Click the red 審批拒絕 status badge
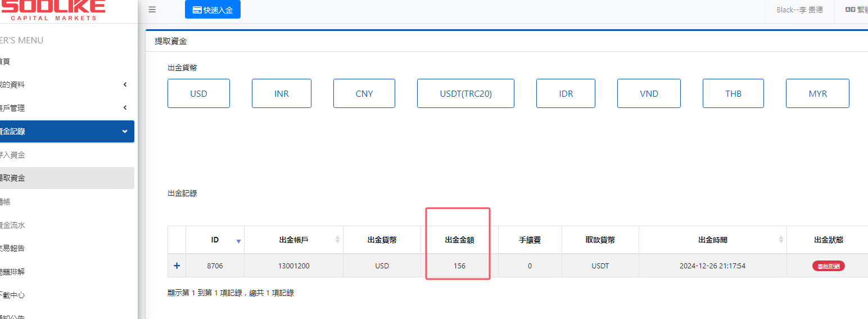Screen dimensions: 868x319 coord(828,266)
